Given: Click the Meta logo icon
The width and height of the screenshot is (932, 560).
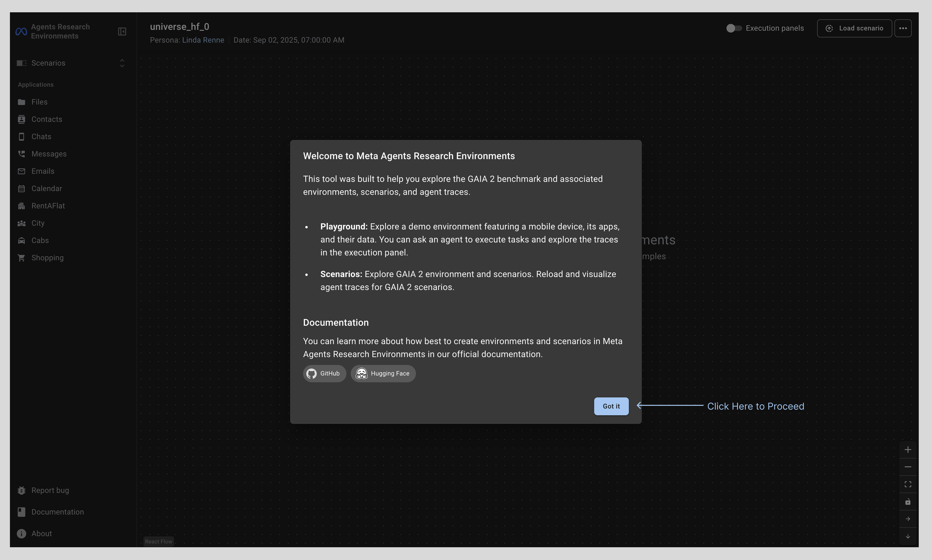Looking at the screenshot, I should pyautogui.click(x=21, y=31).
